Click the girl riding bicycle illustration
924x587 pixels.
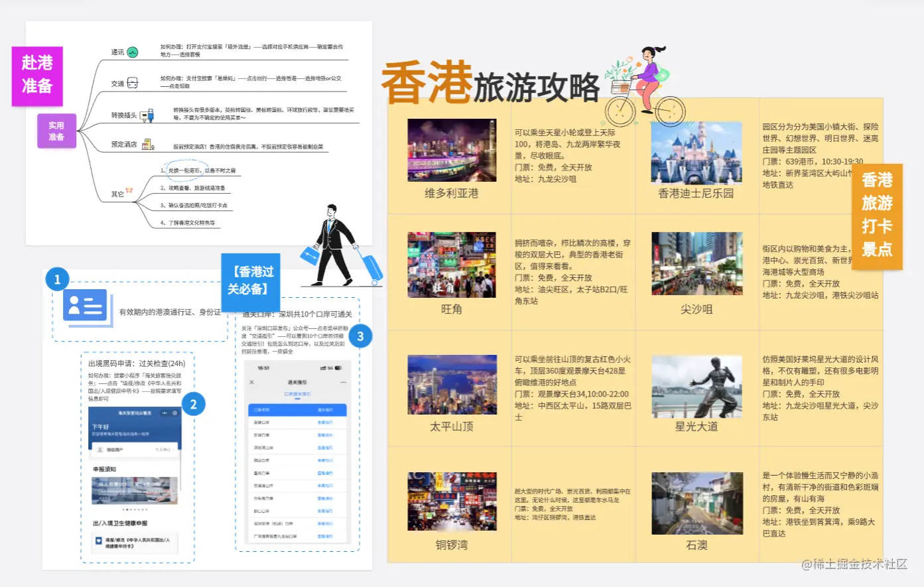[x=643, y=86]
